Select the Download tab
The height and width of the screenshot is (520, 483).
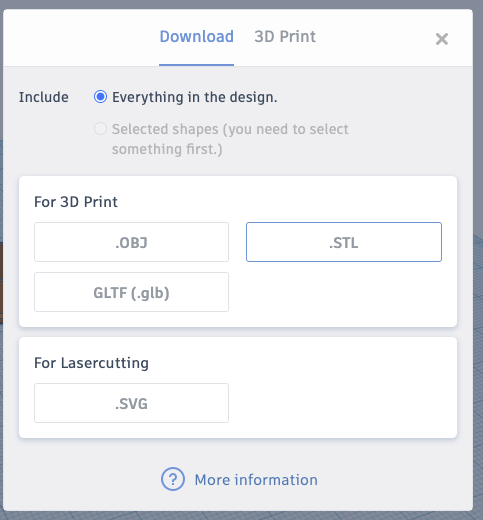(x=197, y=37)
